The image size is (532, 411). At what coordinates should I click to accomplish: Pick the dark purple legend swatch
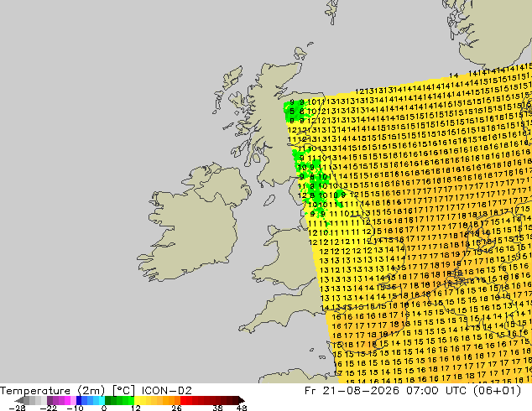[50, 400]
